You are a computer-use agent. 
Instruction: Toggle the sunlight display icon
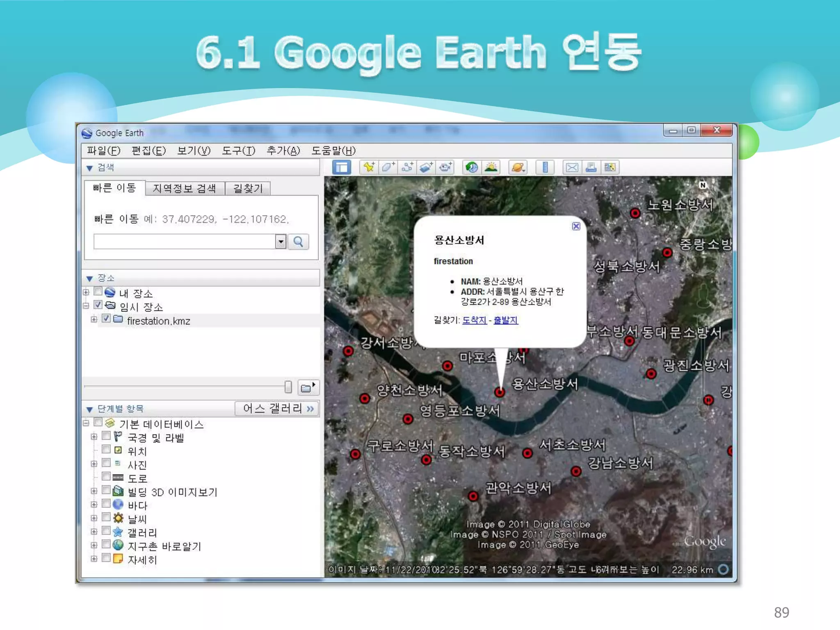tap(491, 167)
